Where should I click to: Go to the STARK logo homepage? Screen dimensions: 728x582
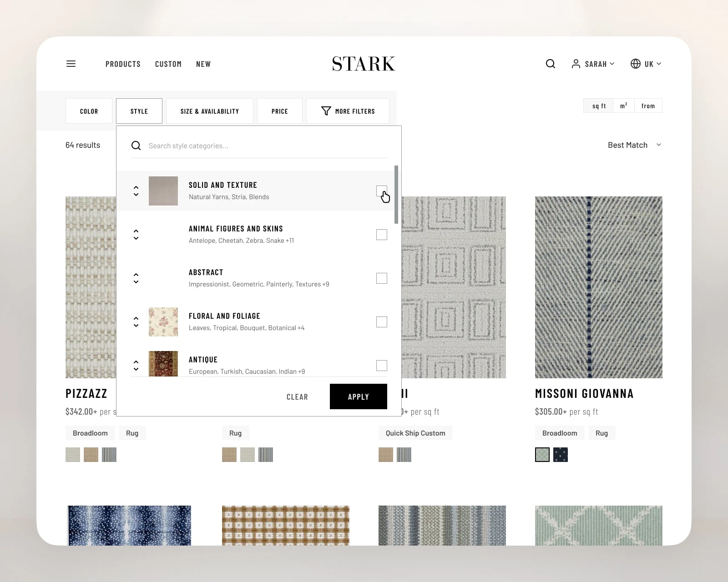tap(364, 64)
